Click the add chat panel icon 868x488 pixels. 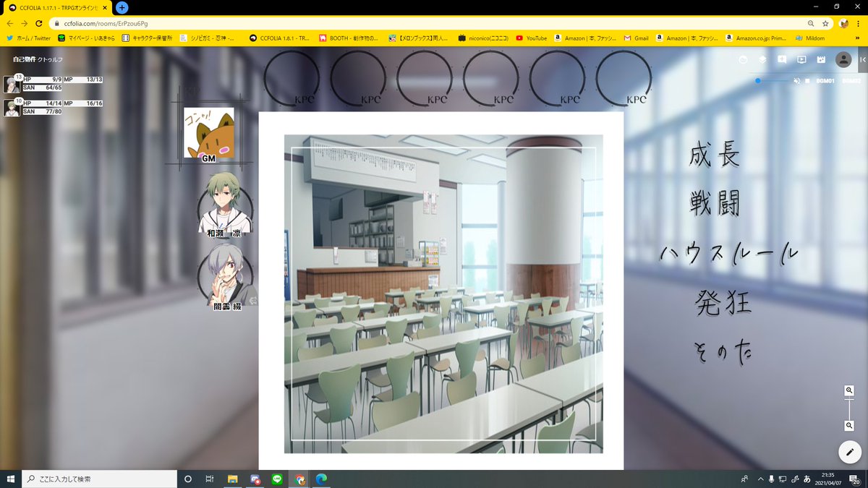click(x=782, y=59)
